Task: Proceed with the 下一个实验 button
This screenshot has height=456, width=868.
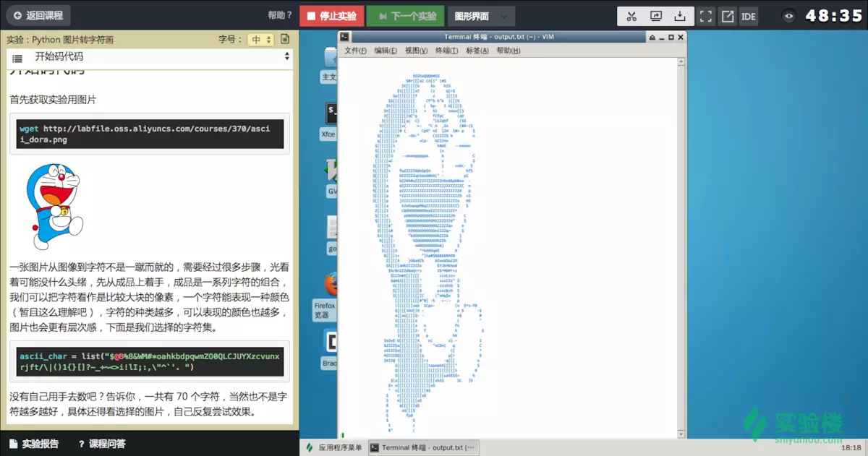Action: [x=405, y=16]
